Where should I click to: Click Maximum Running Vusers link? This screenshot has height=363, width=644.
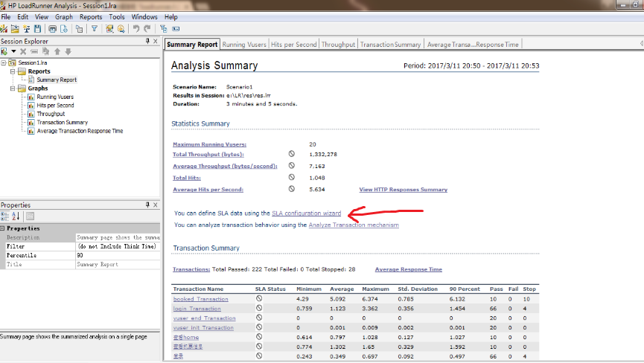pos(209,144)
